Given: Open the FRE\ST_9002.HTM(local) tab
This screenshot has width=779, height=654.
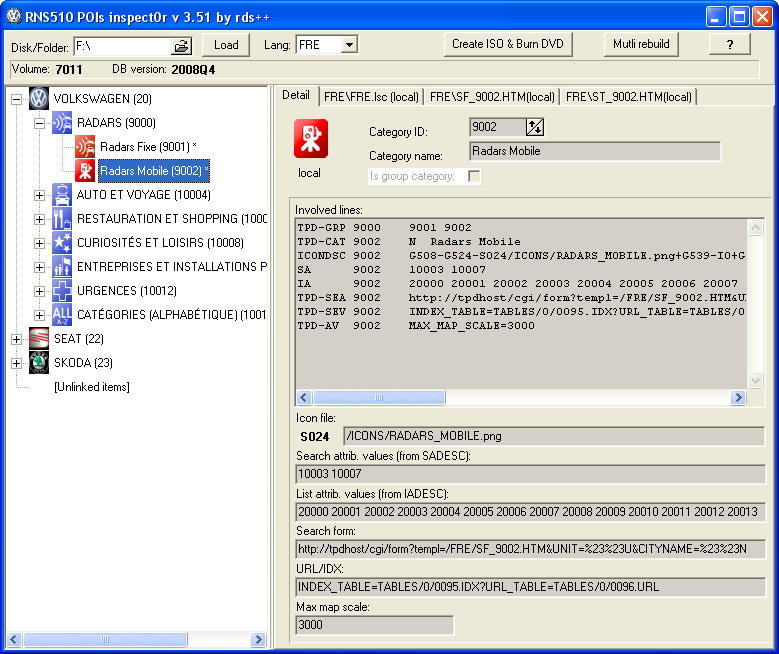Looking at the screenshot, I should tap(628, 96).
